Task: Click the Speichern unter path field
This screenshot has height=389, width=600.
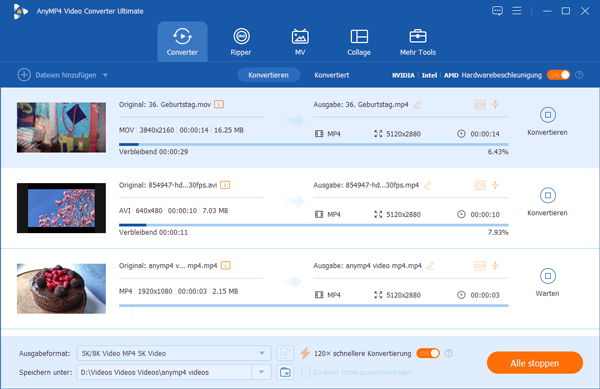Action: coord(165,372)
